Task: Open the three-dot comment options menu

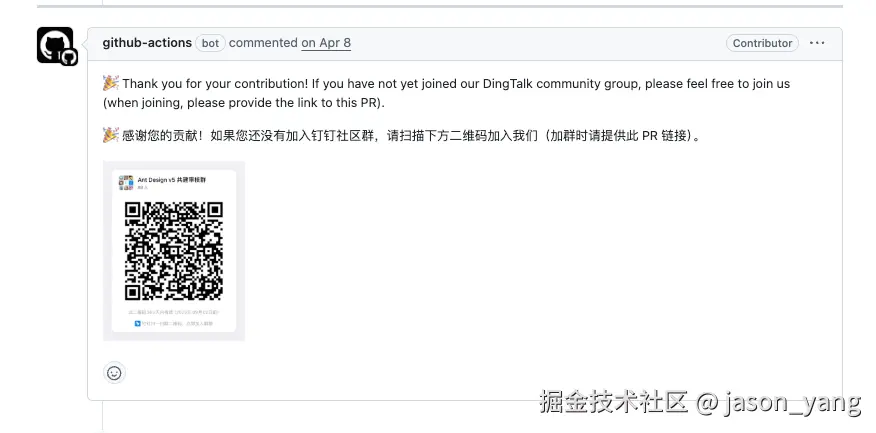Action: [x=817, y=43]
